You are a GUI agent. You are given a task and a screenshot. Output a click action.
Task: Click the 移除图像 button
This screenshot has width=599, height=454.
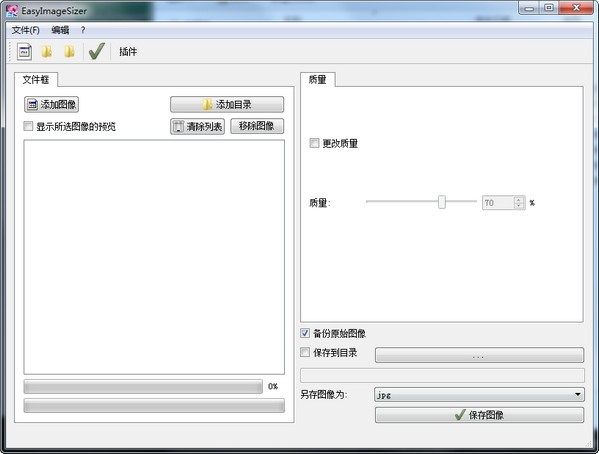tap(257, 126)
